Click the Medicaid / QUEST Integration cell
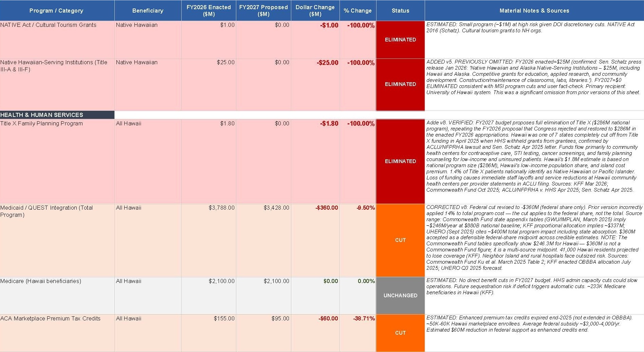The width and height of the screenshot is (644, 352). pyautogui.click(x=57, y=240)
